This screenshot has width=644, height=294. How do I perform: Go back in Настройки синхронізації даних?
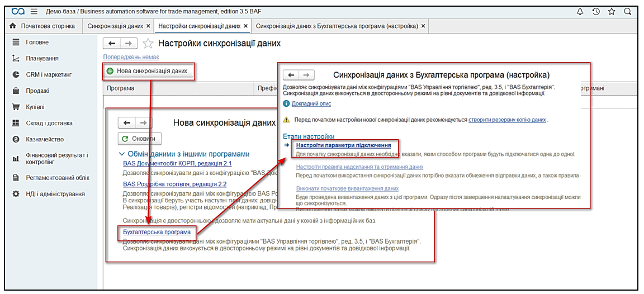(x=112, y=43)
